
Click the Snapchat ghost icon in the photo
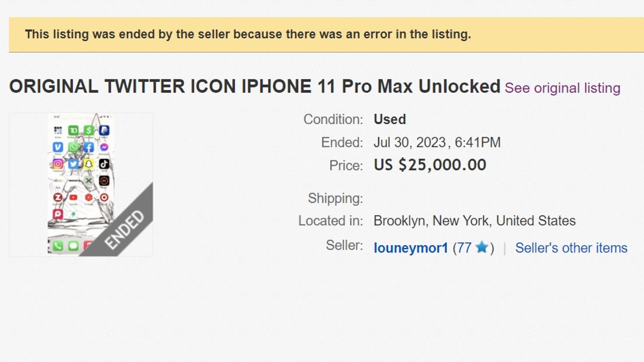pos(89,164)
